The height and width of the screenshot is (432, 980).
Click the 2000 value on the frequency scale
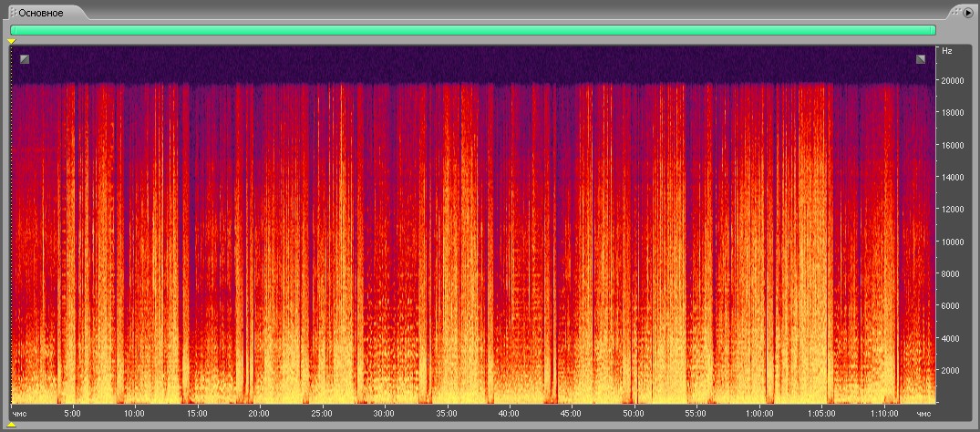(953, 371)
